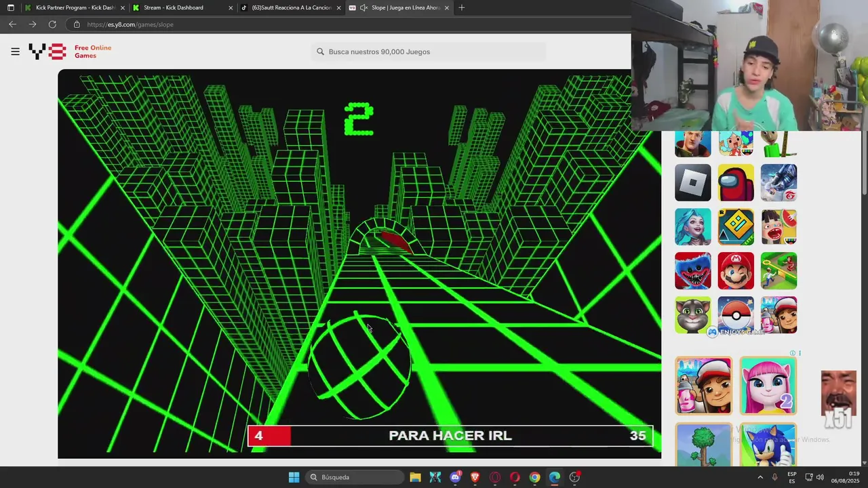Viewport: 868px width, 488px height.
Task: Open the Talking Tom game icon
Action: click(x=693, y=314)
